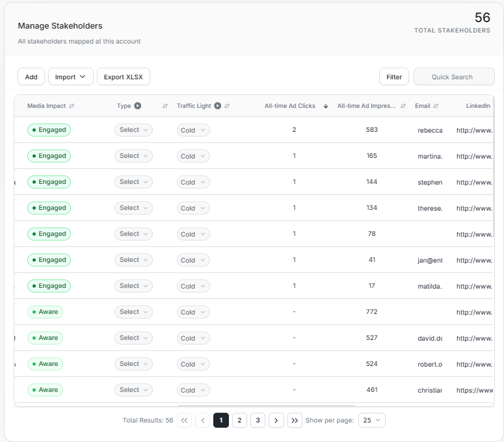Click the LinkedIn column header
The height and width of the screenshot is (442, 504).
point(478,106)
